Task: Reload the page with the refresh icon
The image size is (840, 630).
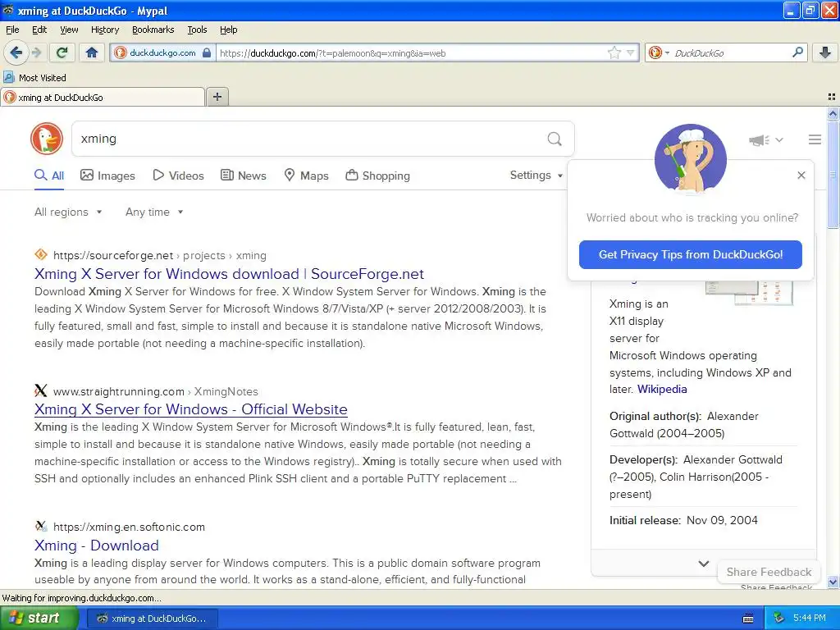Action: tap(62, 52)
